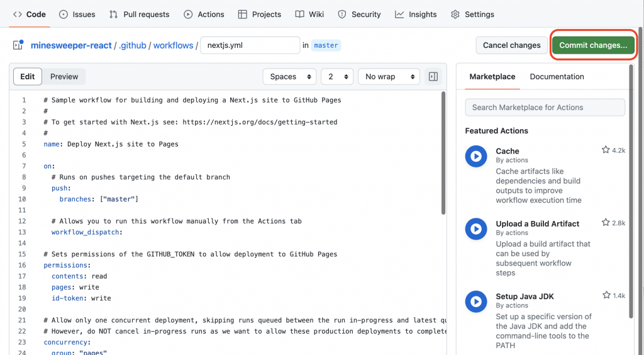
Task: Open the Wiki tab
Action: click(309, 14)
